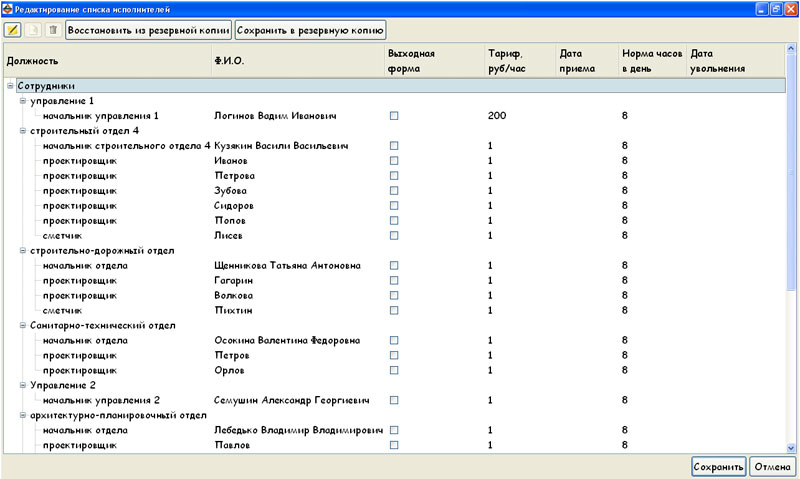Click the application icon in title bar

8,8
